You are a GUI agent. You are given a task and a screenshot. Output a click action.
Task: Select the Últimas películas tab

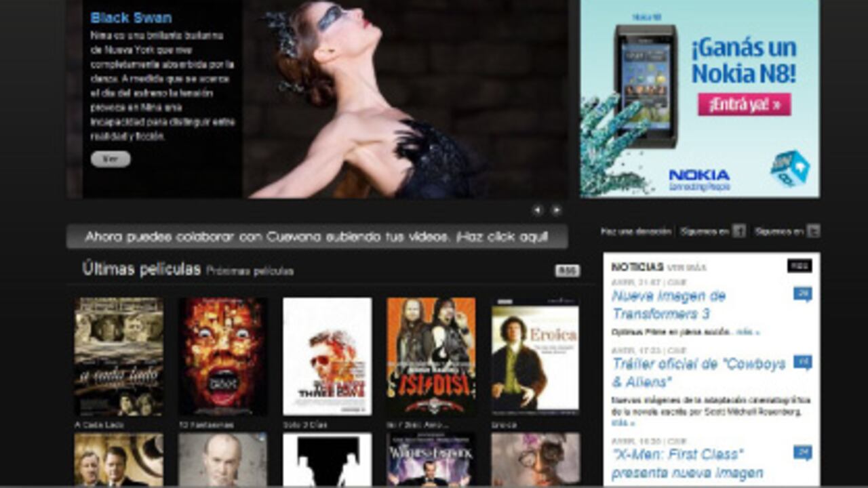click(x=141, y=269)
